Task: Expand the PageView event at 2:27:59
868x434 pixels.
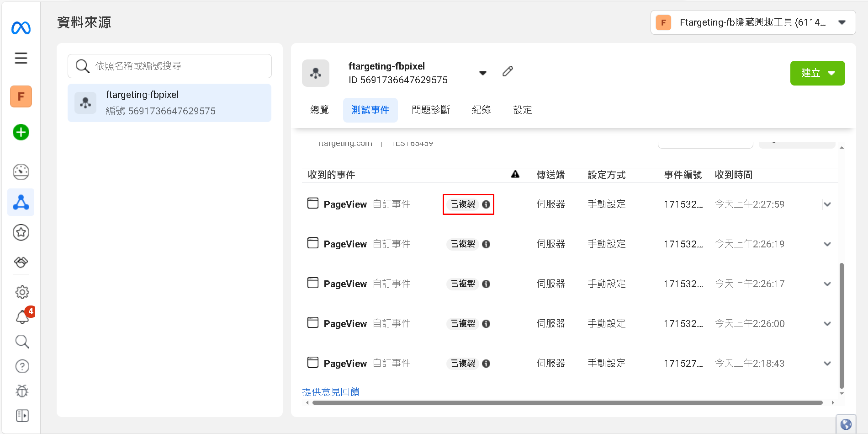Action: 827,204
